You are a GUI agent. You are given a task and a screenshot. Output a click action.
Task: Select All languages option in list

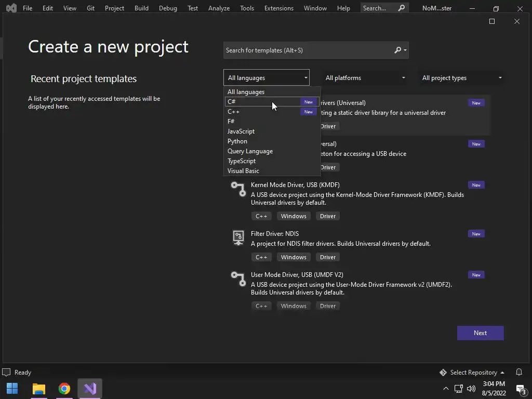coord(272,92)
